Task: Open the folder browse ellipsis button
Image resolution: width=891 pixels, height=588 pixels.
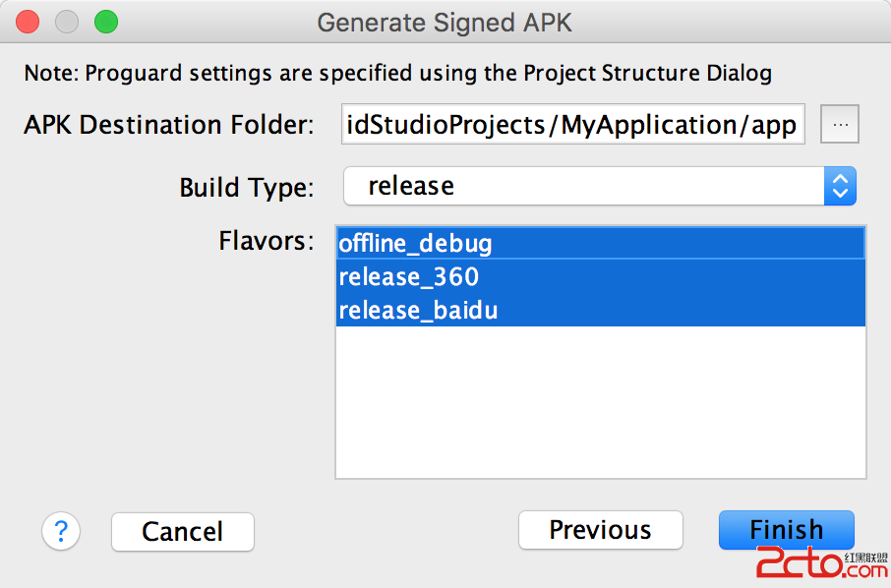Action: tap(840, 125)
